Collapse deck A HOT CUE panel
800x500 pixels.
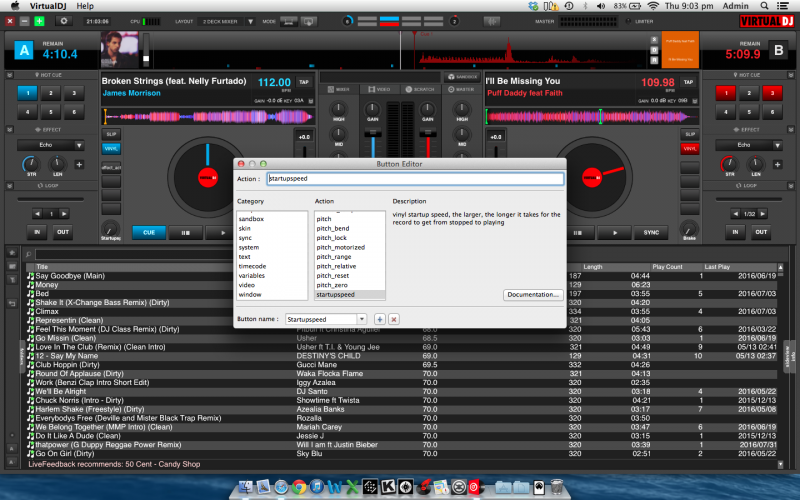click(x=9, y=75)
